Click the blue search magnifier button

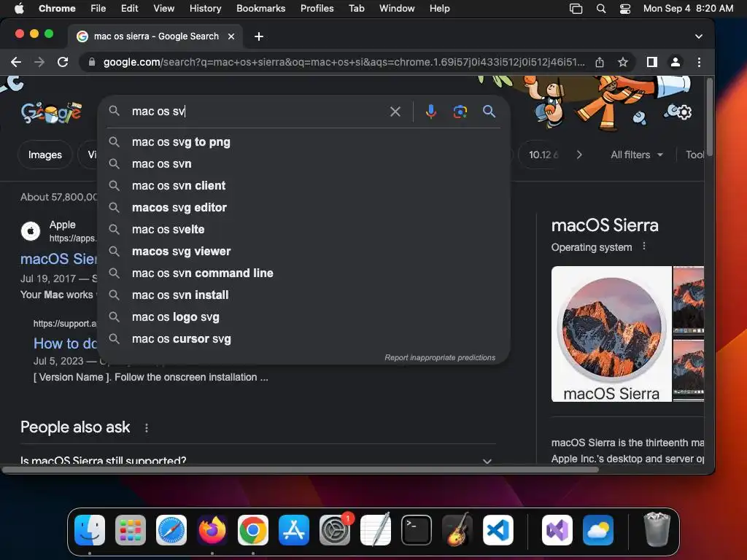[x=489, y=112]
